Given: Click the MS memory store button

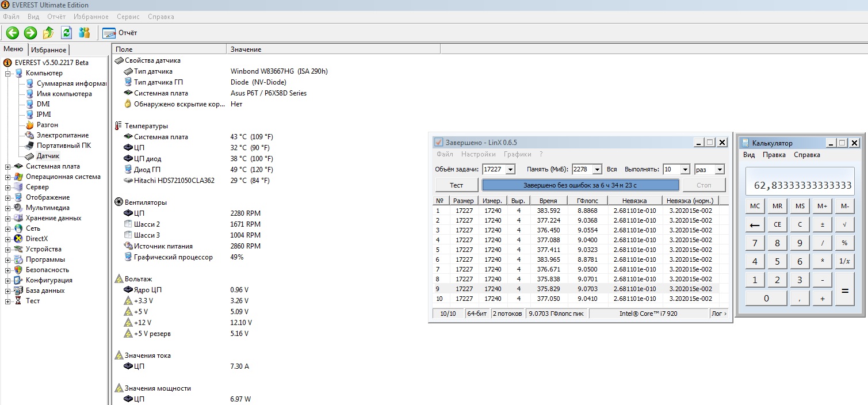Looking at the screenshot, I should click(800, 206).
